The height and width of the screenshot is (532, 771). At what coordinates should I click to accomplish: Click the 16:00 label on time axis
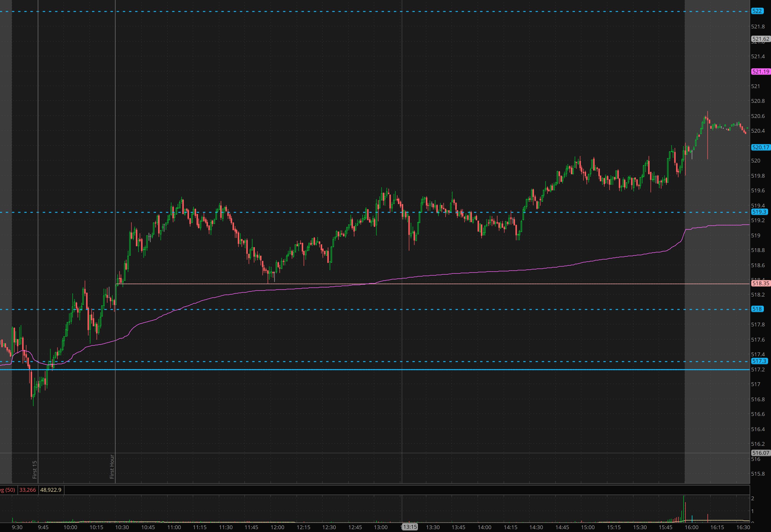[691, 527]
